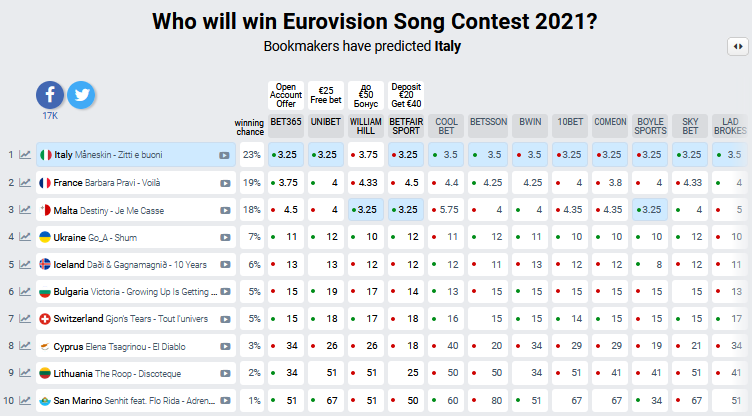The image size is (752, 416).
Task: Play the France song video
Action: [225, 183]
